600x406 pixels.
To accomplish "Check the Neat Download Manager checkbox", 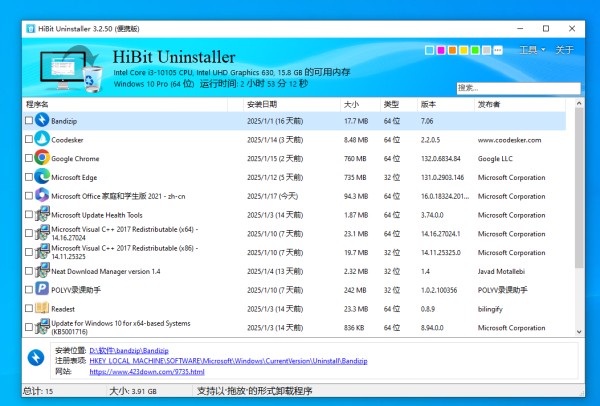I will pyautogui.click(x=29, y=271).
